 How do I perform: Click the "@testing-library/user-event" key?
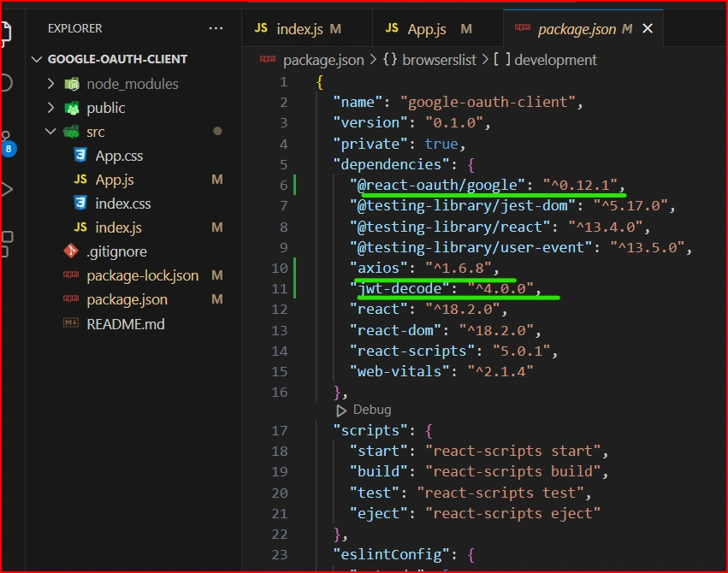click(471, 247)
